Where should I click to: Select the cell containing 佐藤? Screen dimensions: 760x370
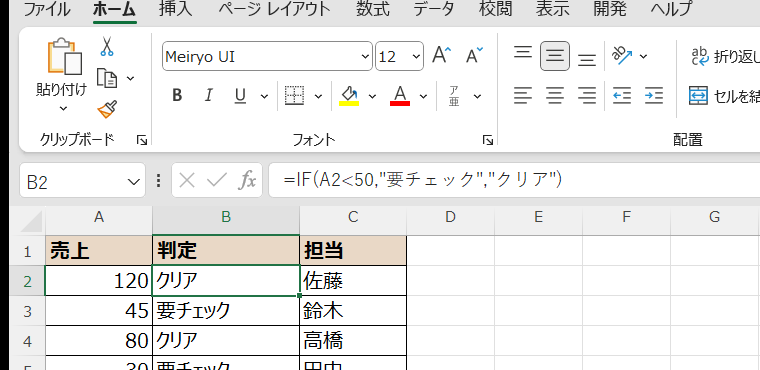[353, 281]
